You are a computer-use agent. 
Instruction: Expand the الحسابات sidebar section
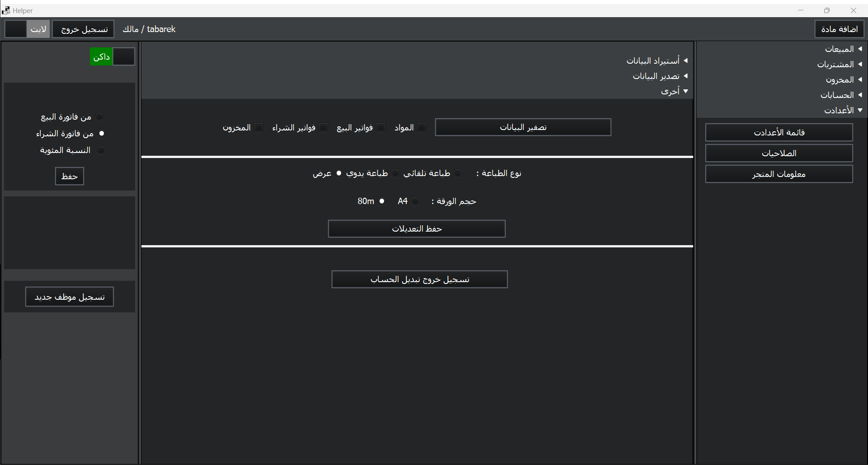tap(841, 95)
